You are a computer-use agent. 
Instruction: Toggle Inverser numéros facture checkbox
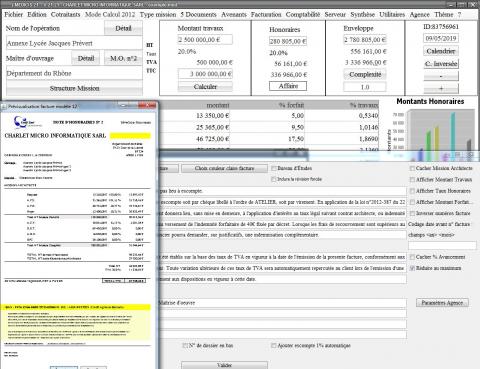coord(412,213)
